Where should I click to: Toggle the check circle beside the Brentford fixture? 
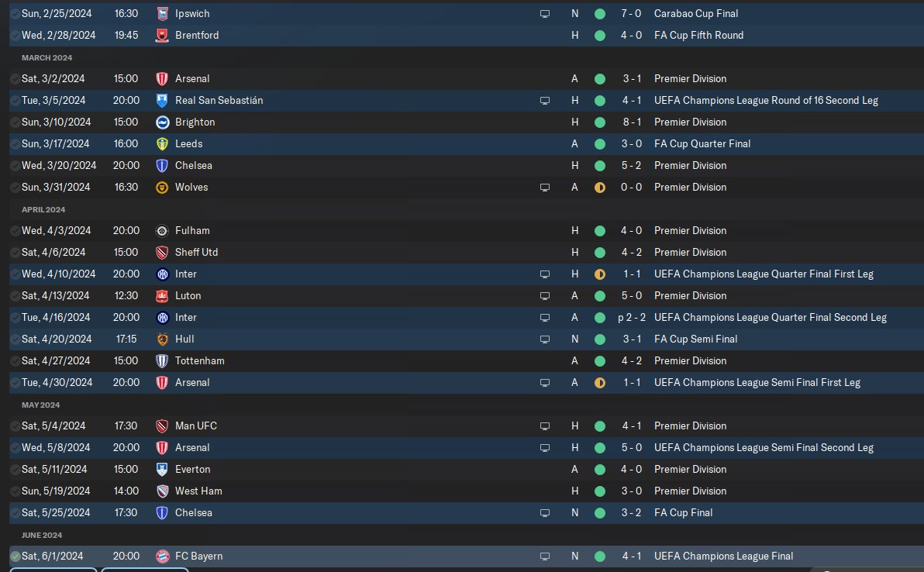(16, 35)
